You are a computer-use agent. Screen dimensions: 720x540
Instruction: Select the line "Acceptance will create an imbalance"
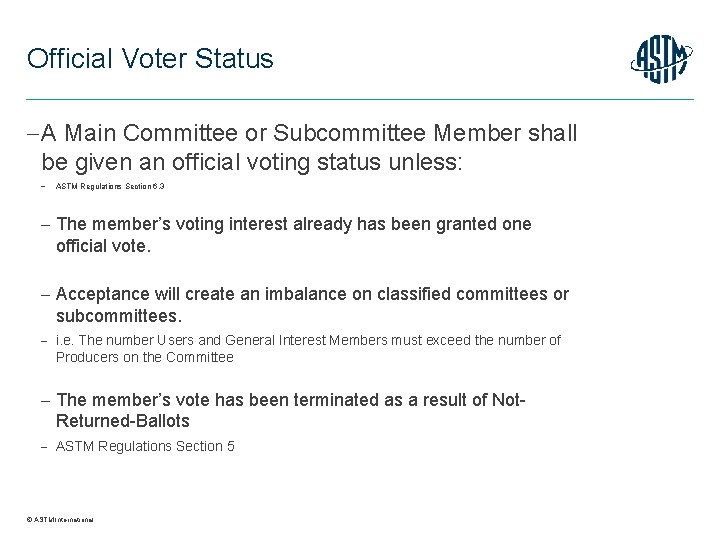[312, 294]
